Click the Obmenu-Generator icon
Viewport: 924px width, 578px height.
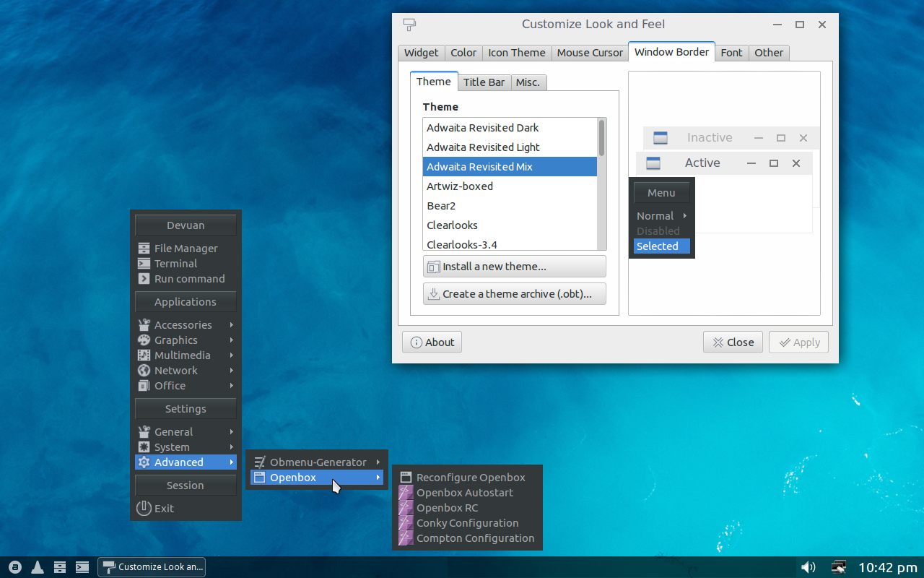coord(259,462)
